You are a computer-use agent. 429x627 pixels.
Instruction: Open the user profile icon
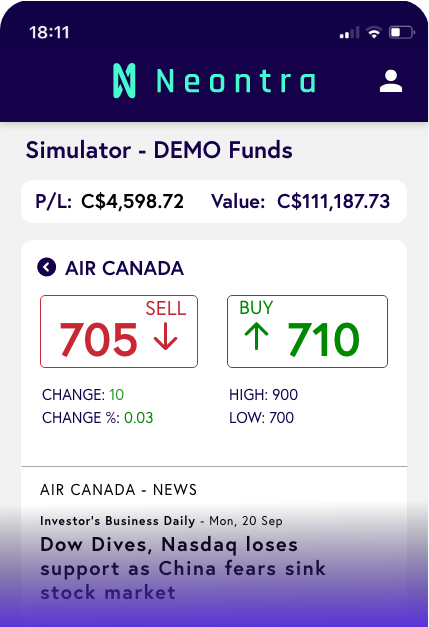391,81
